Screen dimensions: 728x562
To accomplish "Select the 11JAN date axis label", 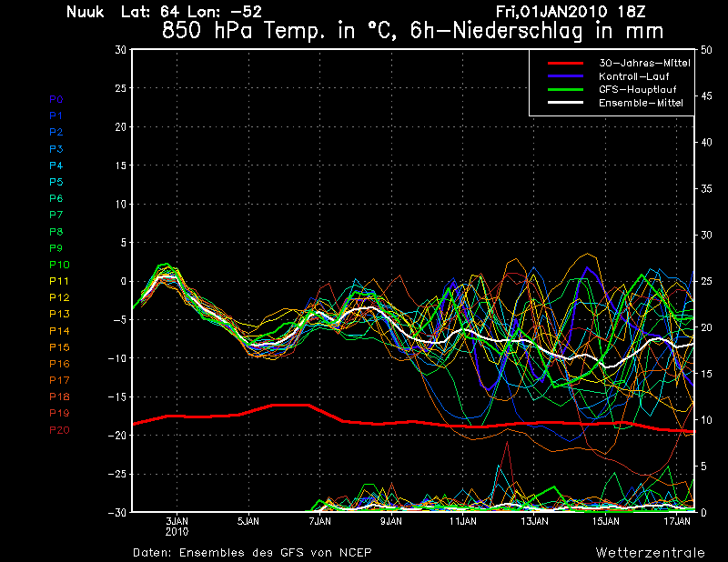I will click(x=462, y=521).
